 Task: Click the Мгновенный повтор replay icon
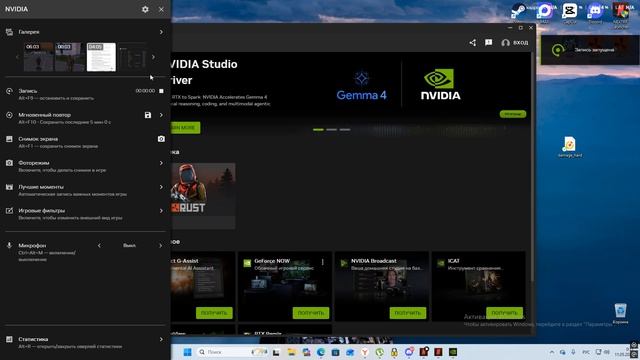point(9,115)
